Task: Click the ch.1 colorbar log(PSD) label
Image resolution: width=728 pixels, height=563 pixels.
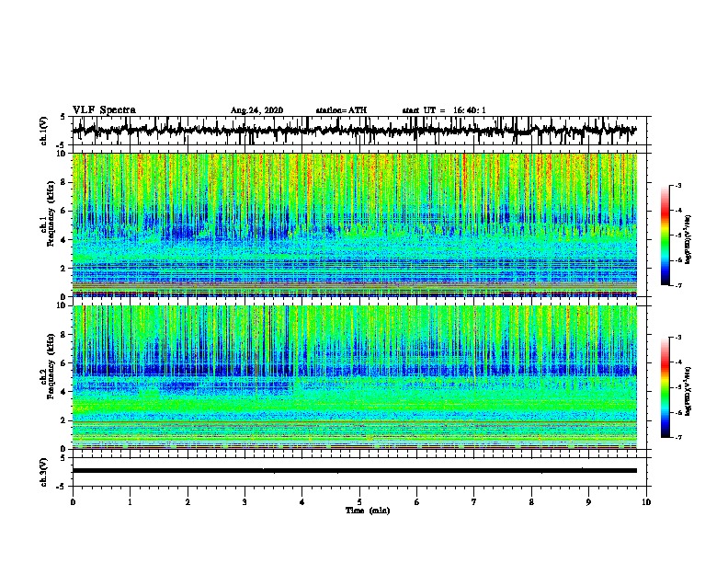Action: (688, 240)
